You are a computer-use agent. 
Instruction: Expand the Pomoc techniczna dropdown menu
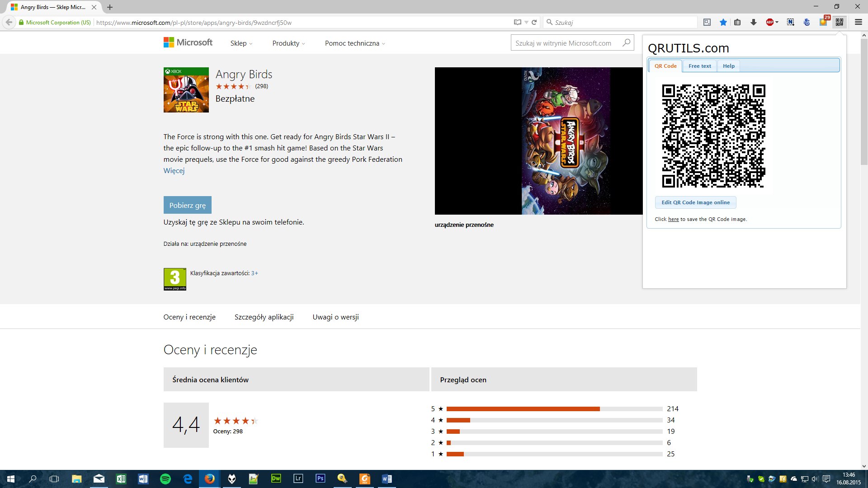[x=355, y=43]
